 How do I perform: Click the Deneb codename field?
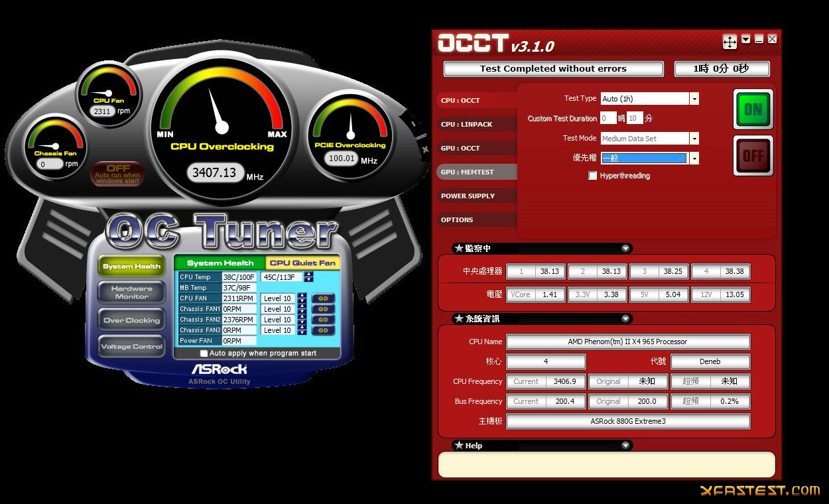pyautogui.click(x=710, y=362)
